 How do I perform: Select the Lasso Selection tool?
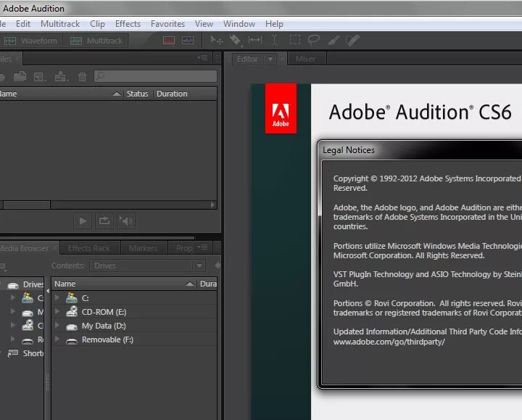314,40
